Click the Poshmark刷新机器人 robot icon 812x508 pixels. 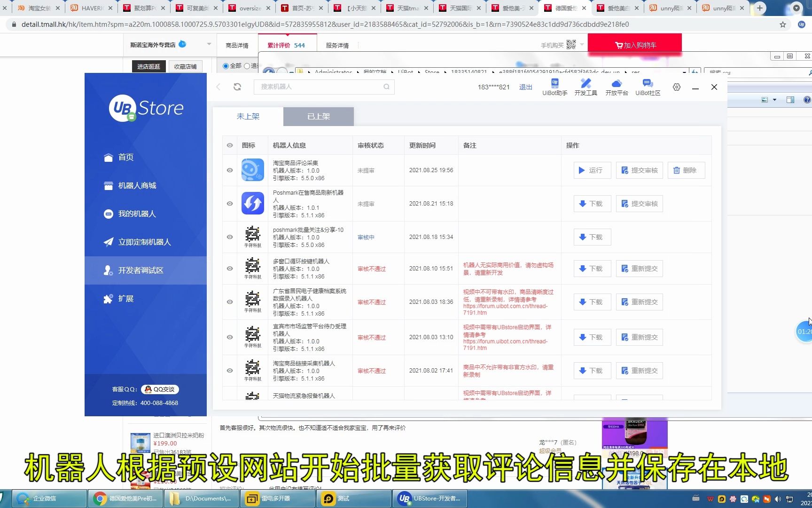pos(253,204)
